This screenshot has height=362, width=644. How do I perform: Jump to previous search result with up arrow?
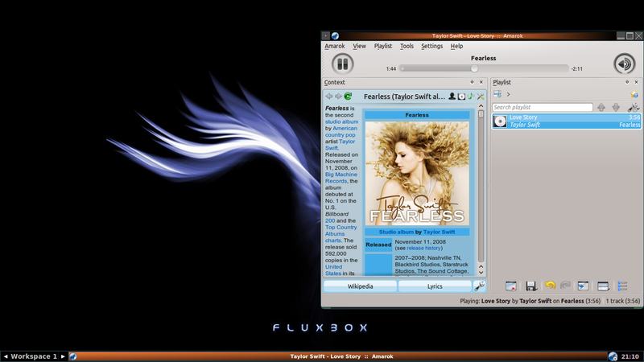[601, 107]
